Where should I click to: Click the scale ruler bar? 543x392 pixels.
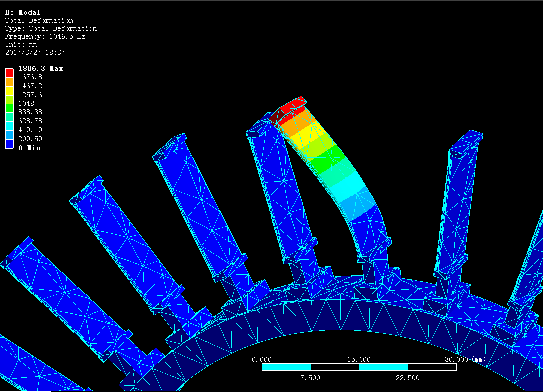pyautogui.click(x=359, y=367)
